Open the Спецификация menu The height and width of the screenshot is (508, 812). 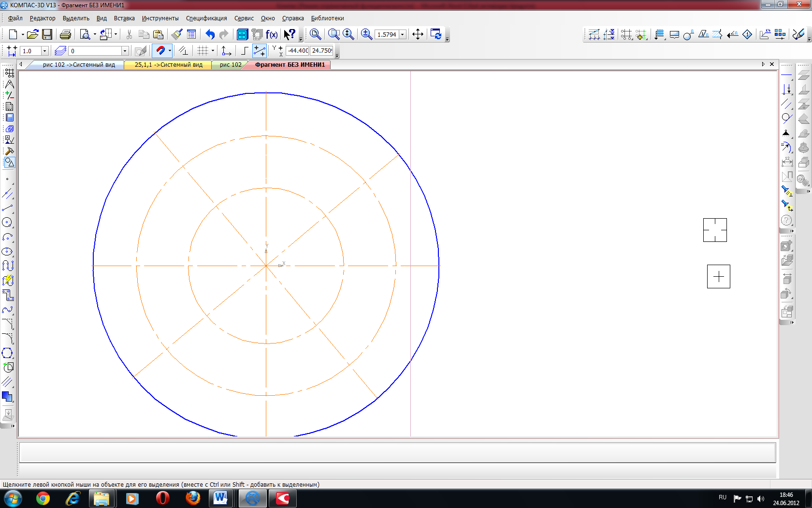coord(206,18)
